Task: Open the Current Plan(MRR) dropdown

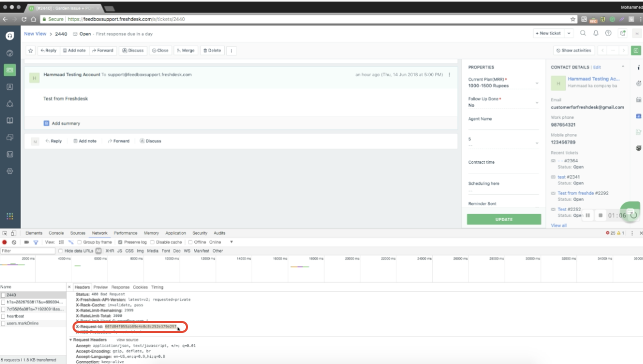Action: [x=503, y=82]
